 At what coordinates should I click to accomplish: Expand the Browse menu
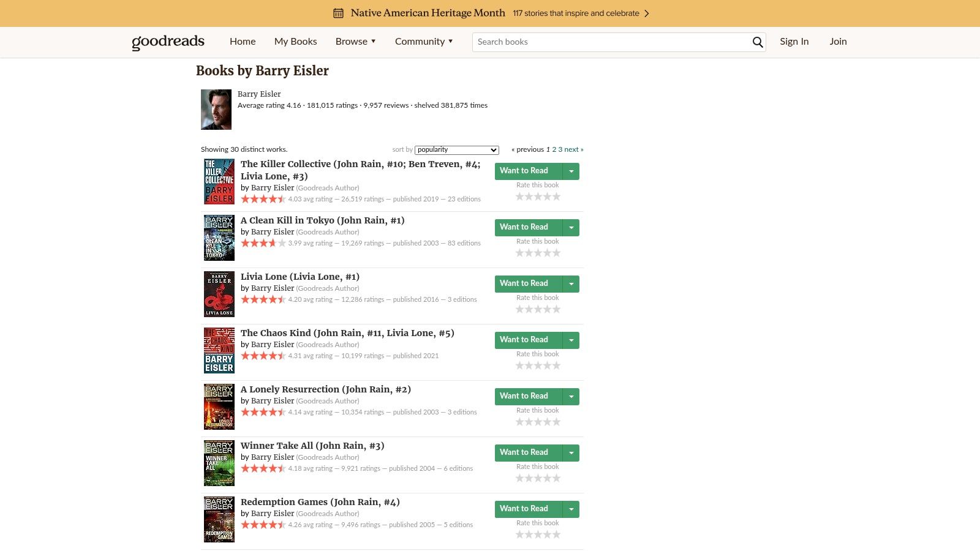click(x=355, y=42)
